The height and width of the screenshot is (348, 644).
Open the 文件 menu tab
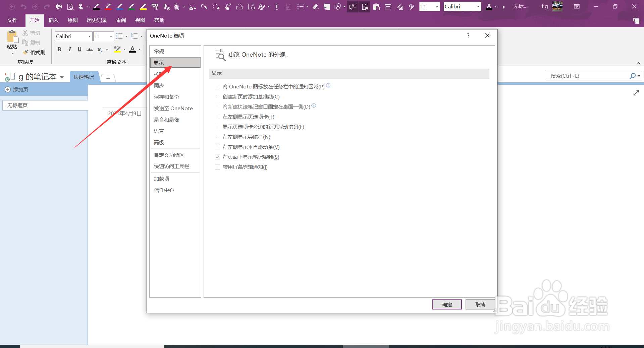pyautogui.click(x=12, y=20)
